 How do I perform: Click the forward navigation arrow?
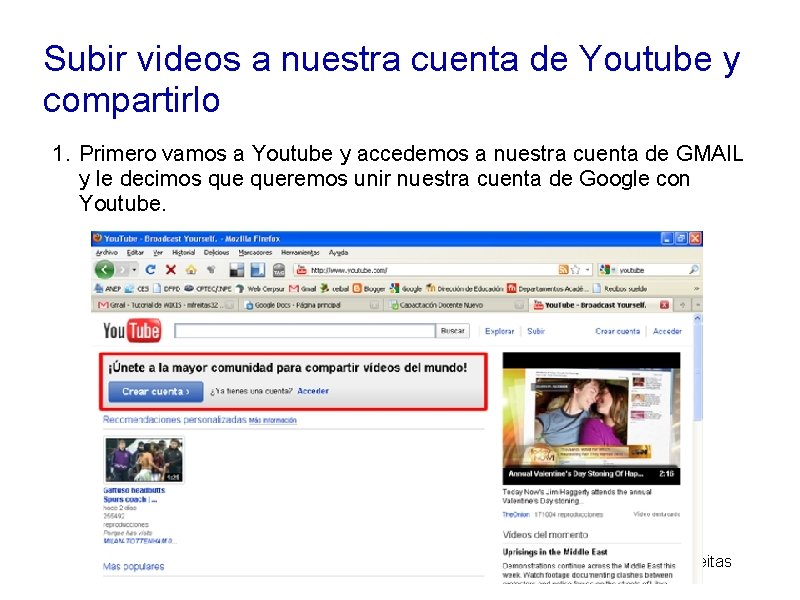coord(122,269)
